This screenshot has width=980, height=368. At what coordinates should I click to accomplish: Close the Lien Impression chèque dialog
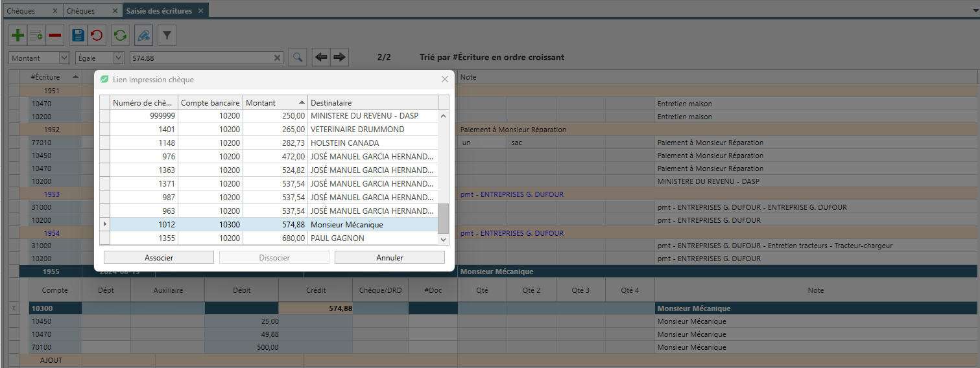[445, 79]
